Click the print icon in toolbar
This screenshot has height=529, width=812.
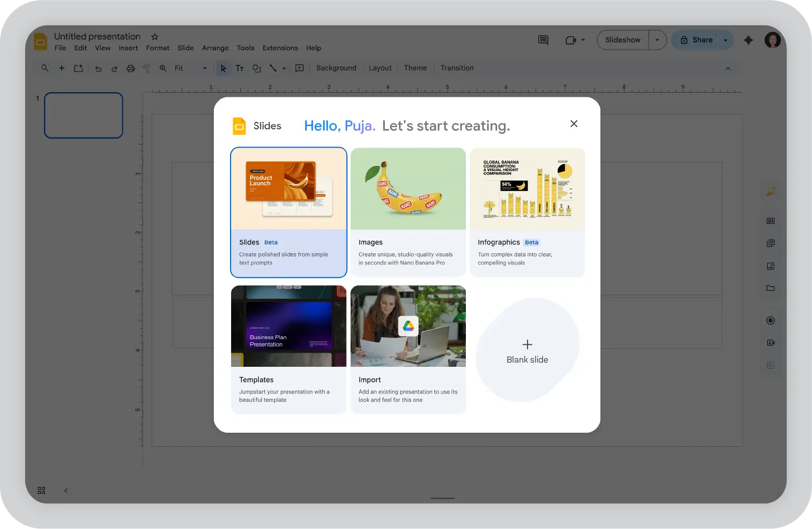tap(131, 68)
